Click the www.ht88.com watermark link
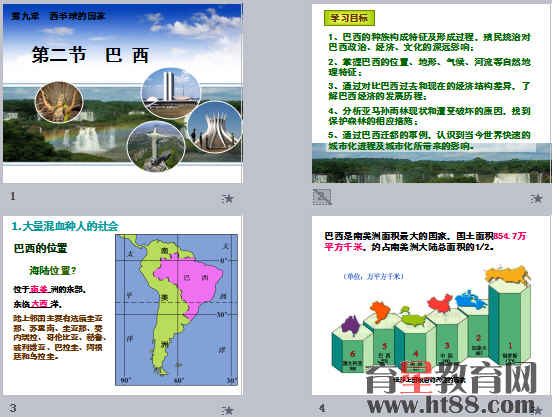Screen dimensions: 552x417 tap(451, 405)
